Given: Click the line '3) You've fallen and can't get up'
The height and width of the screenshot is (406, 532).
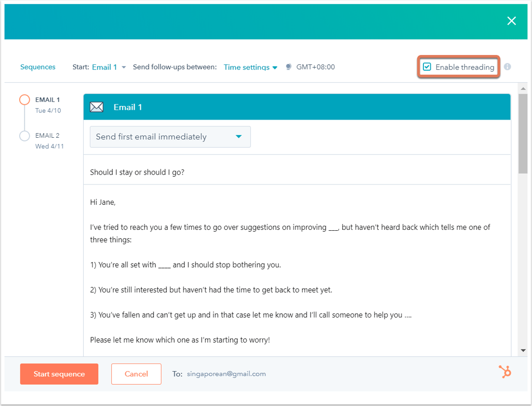Looking at the screenshot, I should (x=251, y=315).
